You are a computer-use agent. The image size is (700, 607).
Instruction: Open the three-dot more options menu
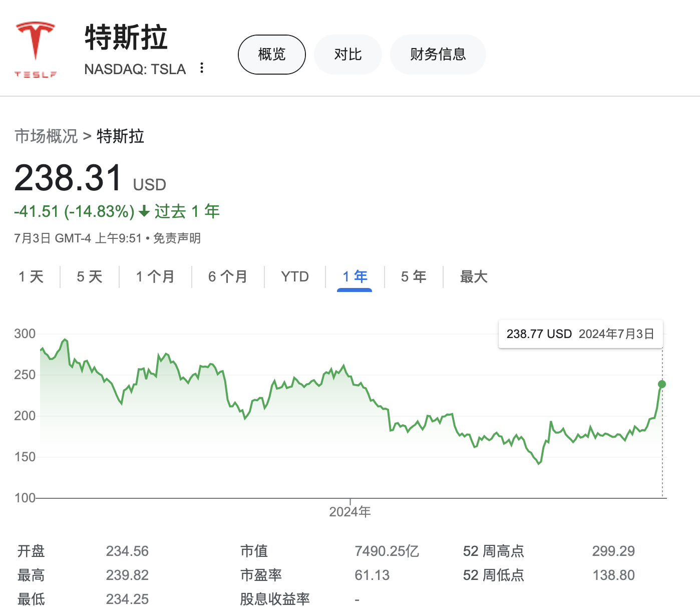click(x=202, y=68)
